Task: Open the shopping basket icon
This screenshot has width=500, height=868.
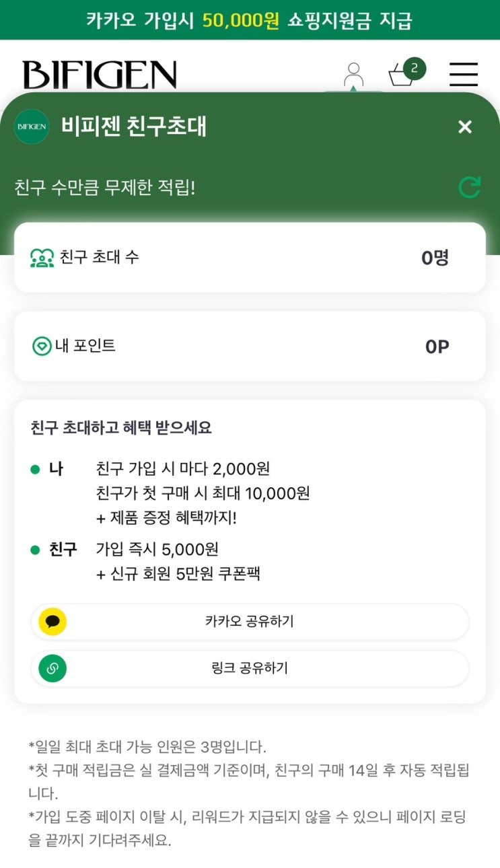Action: [x=402, y=75]
